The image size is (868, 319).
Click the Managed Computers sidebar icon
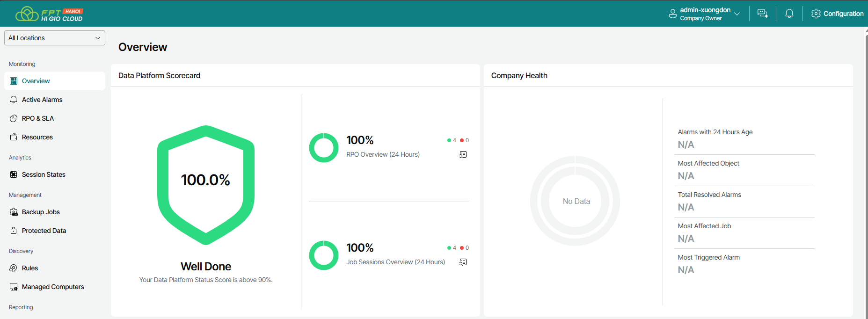click(x=14, y=287)
